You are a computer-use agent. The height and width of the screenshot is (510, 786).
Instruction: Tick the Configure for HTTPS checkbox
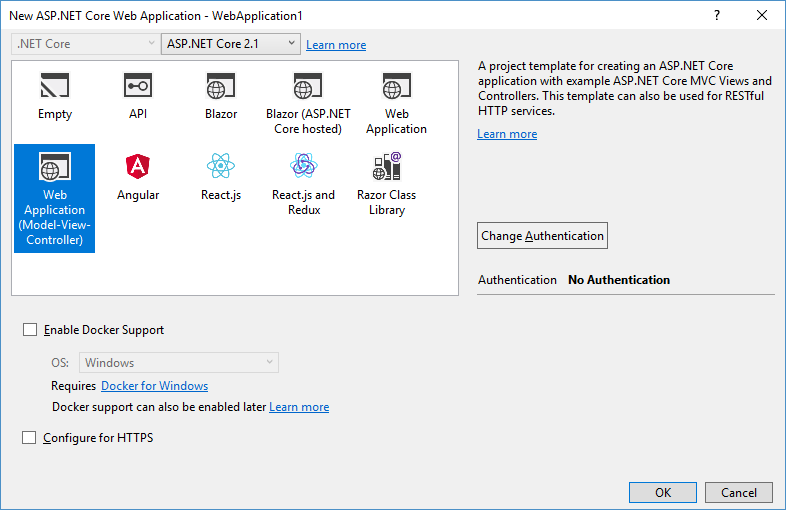tap(29, 438)
